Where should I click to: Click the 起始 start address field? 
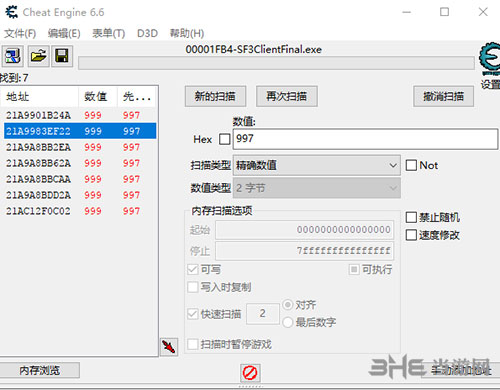tap(304, 230)
